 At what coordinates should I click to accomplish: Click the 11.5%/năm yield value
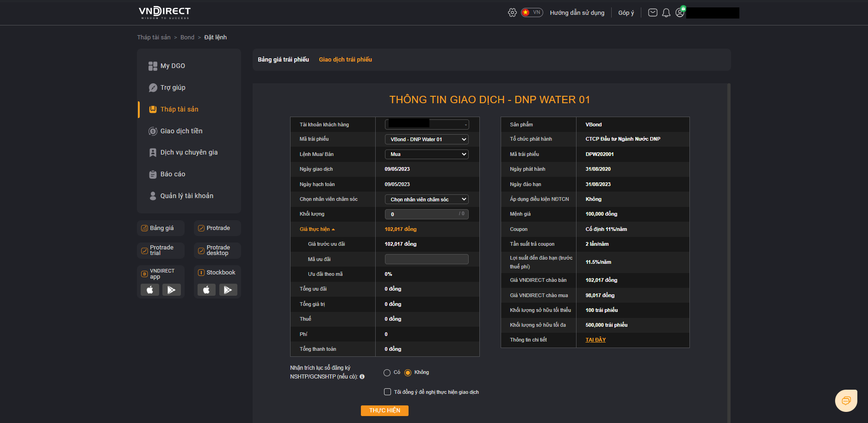pos(598,262)
